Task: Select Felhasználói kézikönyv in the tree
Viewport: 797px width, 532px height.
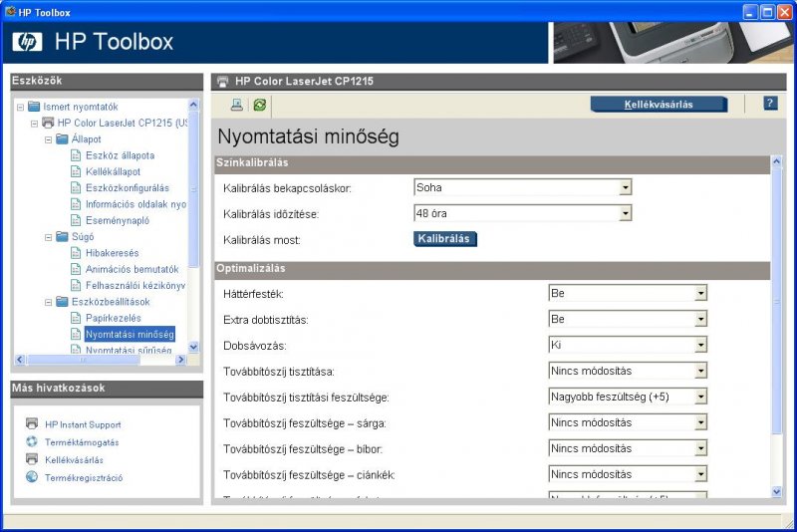Action: [x=135, y=286]
